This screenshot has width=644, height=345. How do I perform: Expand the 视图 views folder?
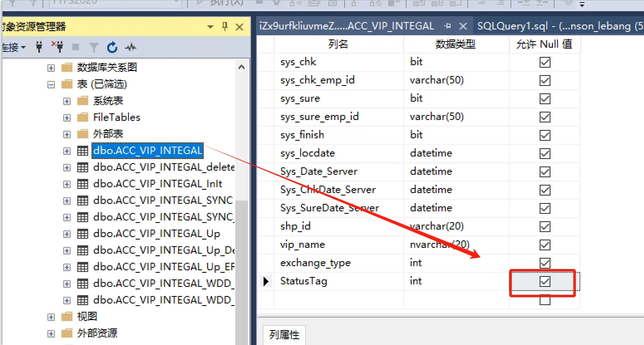coord(51,317)
